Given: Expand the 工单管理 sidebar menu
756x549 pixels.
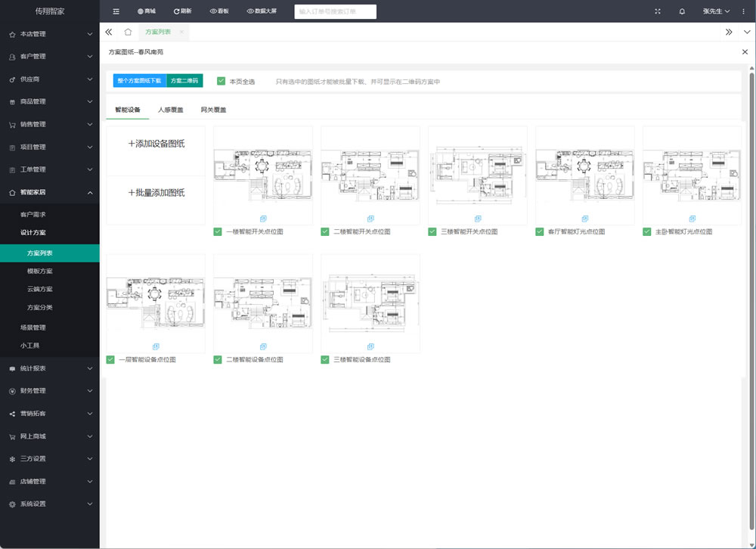Looking at the screenshot, I should pos(50,169).
